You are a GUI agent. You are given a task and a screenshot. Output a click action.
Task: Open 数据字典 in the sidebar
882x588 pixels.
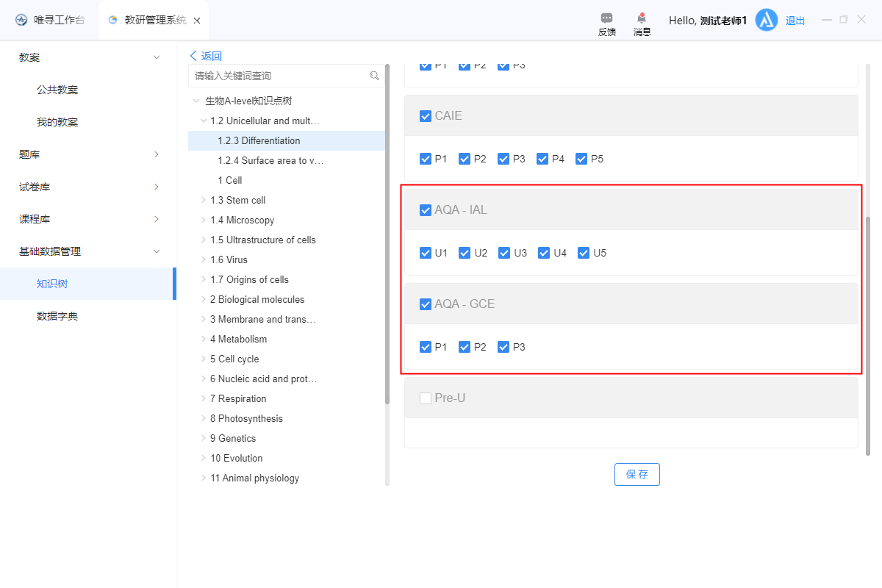click(x=57, y=316)
